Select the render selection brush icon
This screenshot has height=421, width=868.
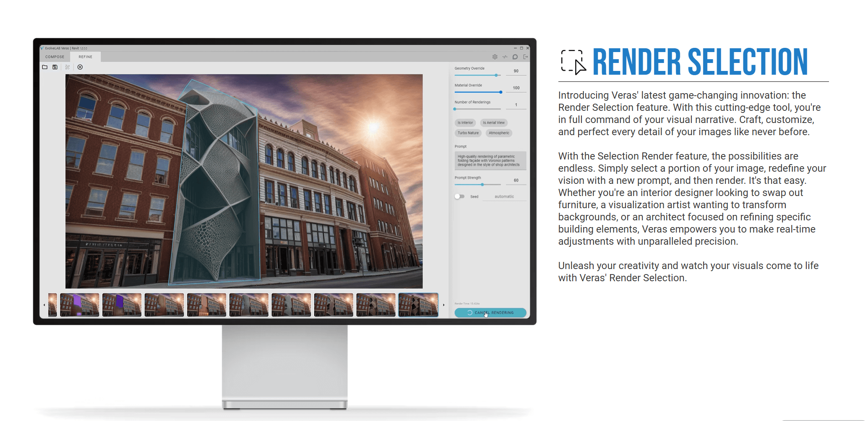click(67, 67)
